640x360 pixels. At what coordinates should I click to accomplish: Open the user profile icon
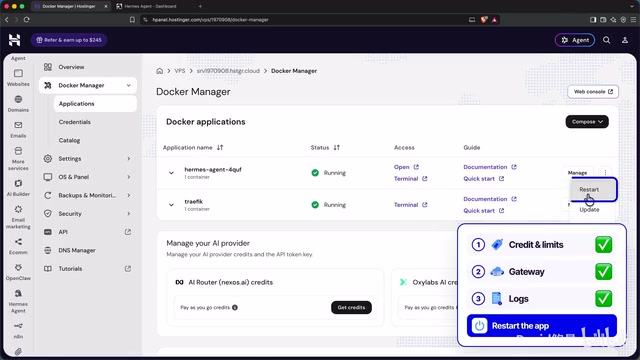(625, 40)
